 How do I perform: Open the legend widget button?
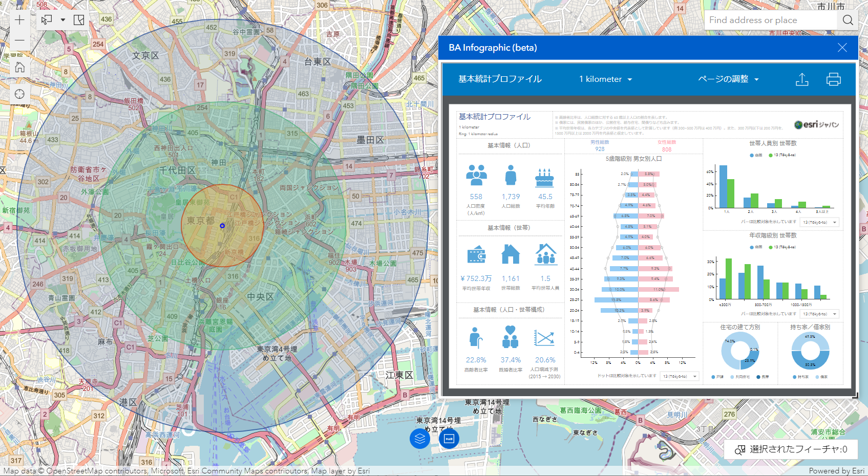pyautogui.click(x=449, y=439)
